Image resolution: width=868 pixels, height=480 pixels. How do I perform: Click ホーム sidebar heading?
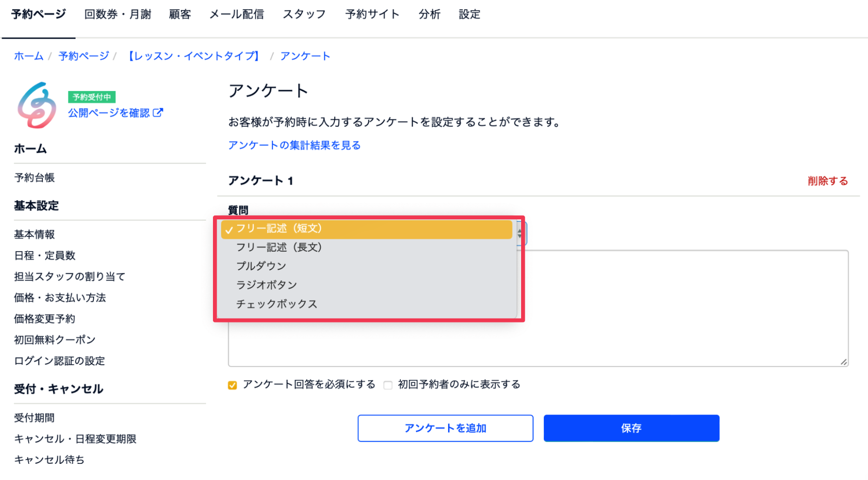coord(30,149)
